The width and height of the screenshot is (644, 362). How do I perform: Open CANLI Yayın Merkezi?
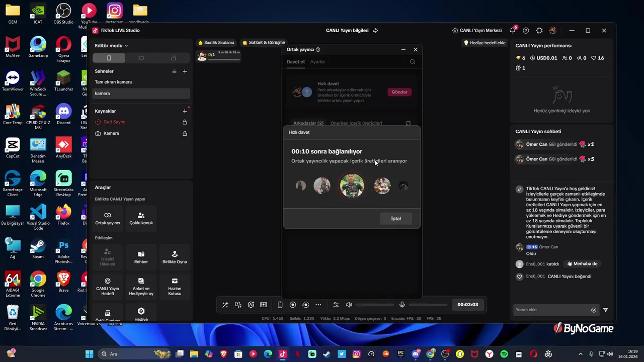coord(477,31)
